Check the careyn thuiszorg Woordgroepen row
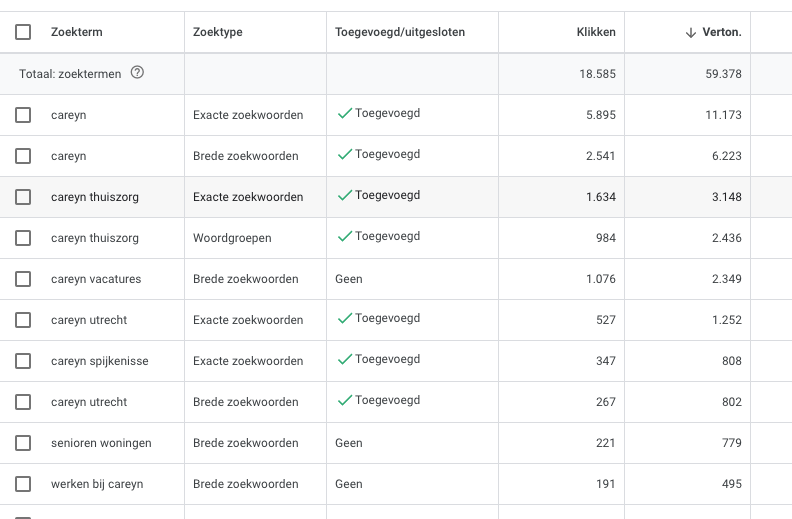Image resolution: width=792 pixels, height=519 pixels. (23, 238)
